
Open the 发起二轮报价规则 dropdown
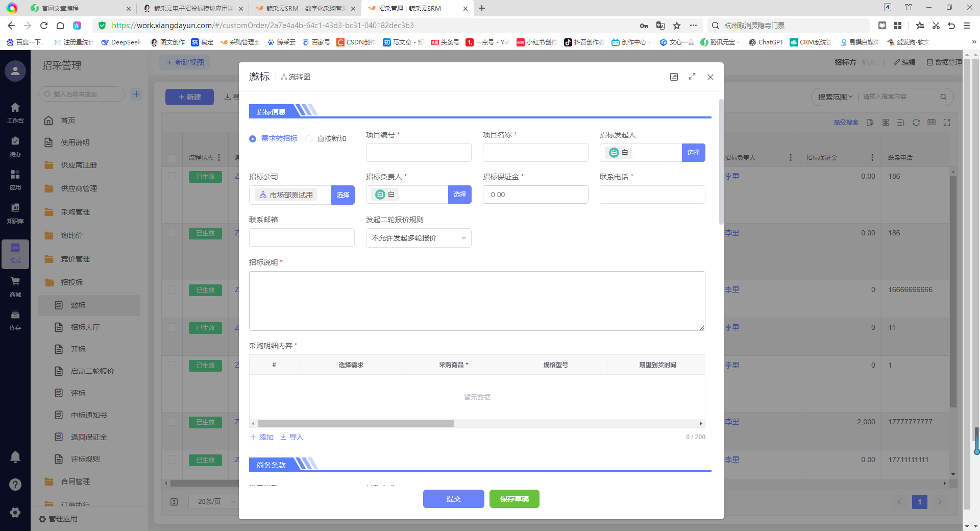(418, 238)
